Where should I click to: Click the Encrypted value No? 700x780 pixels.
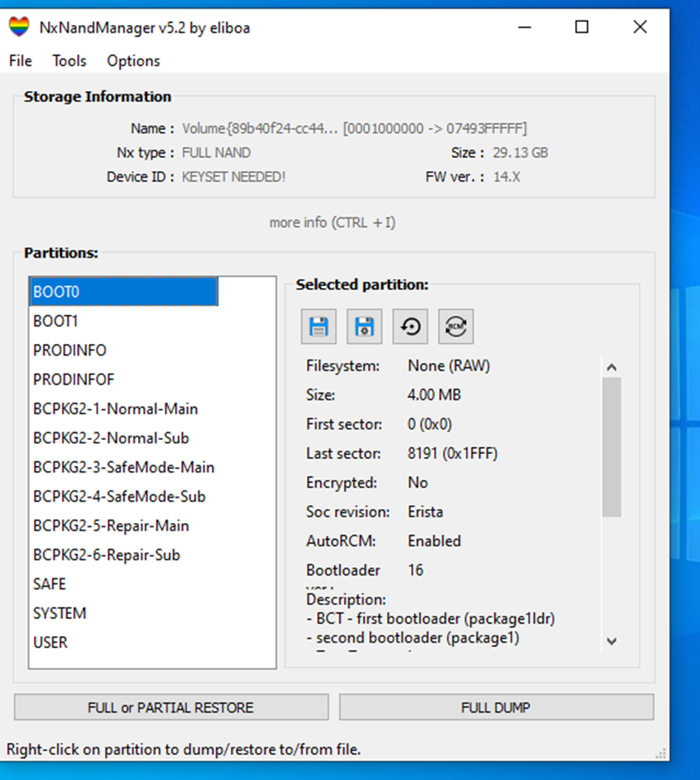point(418,482)
